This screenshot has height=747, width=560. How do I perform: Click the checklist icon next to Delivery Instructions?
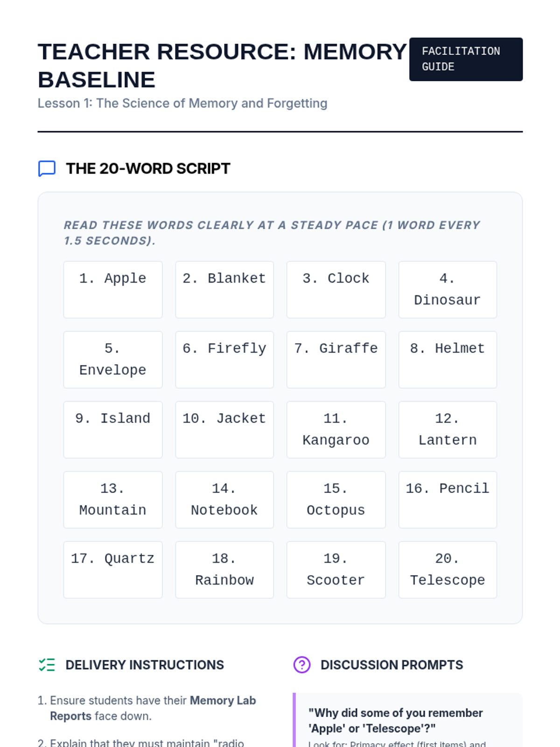[47, 665]
